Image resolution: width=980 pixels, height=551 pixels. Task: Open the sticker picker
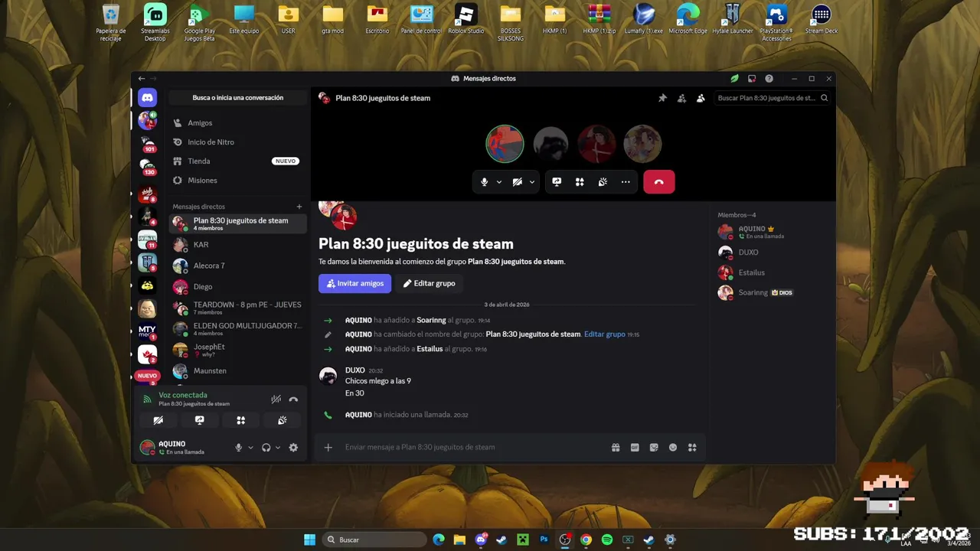coord(654,447)
